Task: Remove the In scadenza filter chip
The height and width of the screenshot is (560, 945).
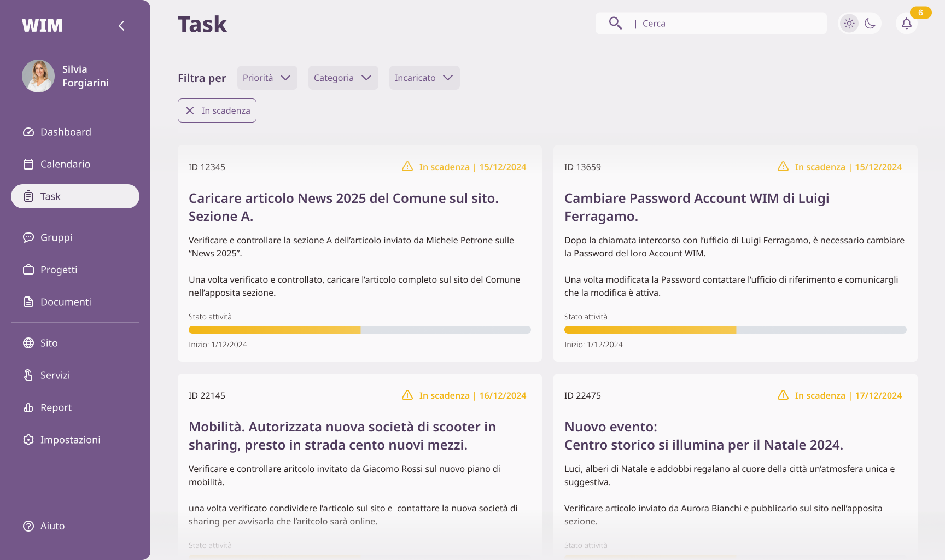Action: (190, 110)
